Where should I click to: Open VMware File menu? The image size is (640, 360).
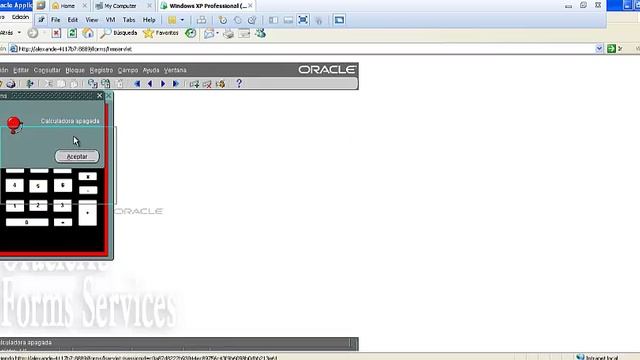point(56,20)
